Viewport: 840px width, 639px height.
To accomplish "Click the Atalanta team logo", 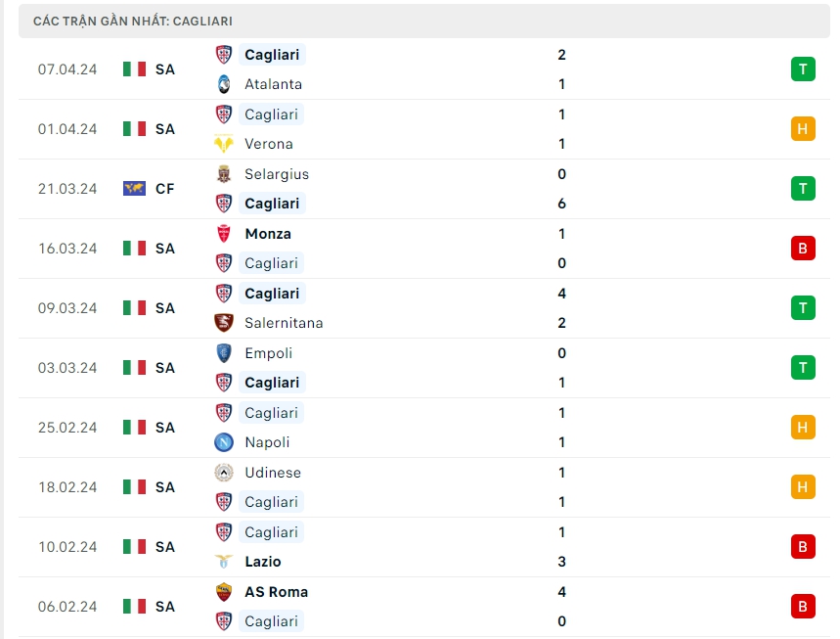I will [224, 84].
